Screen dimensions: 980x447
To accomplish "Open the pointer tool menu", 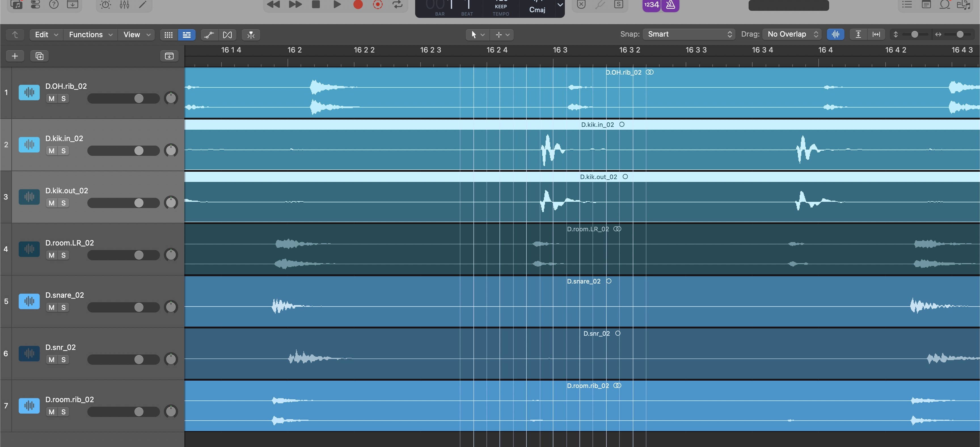I will click(x=478, y=35).
